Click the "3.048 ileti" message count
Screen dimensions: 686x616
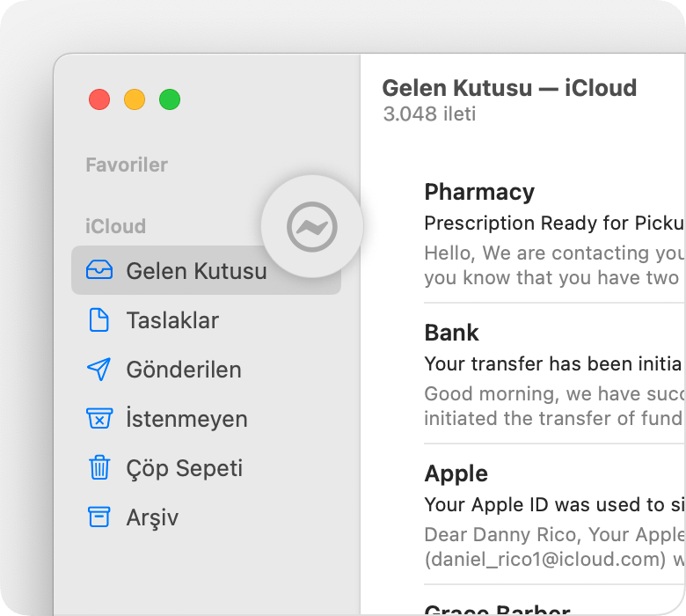(429, 114)
